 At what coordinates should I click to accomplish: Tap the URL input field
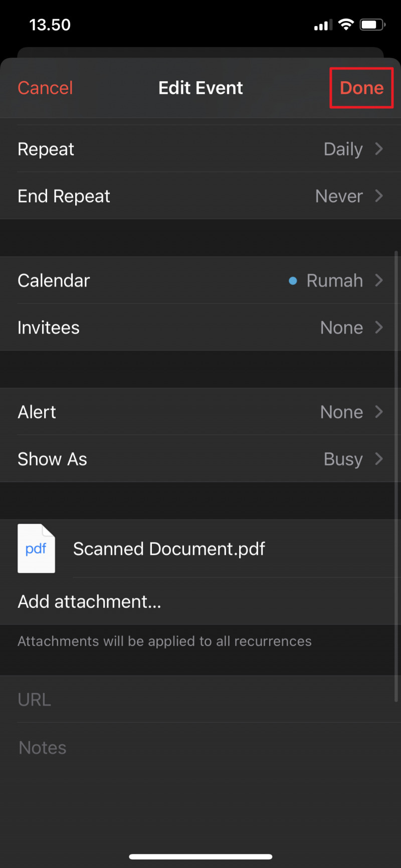tap(200, 700)
